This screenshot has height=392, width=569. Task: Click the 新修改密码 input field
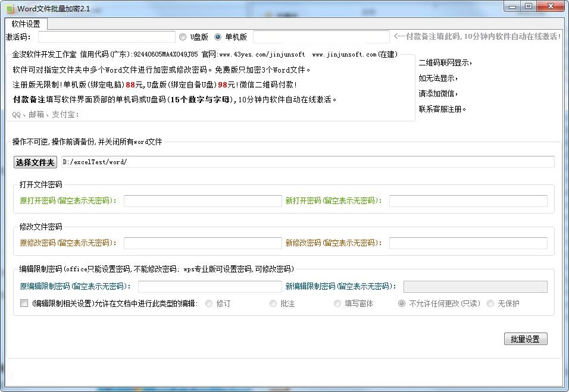[x=468, y=243]
